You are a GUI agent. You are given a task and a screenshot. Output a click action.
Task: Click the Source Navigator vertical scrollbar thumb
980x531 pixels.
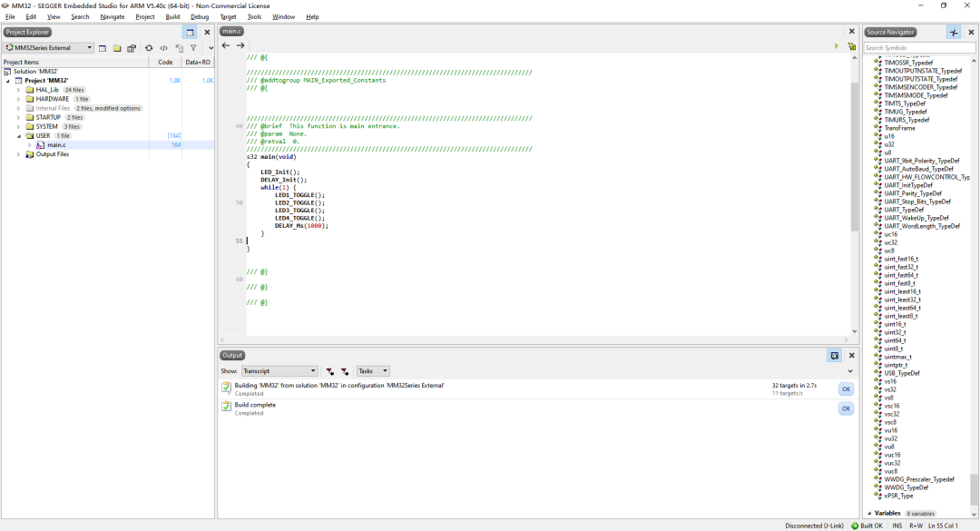tap(974, 490)
